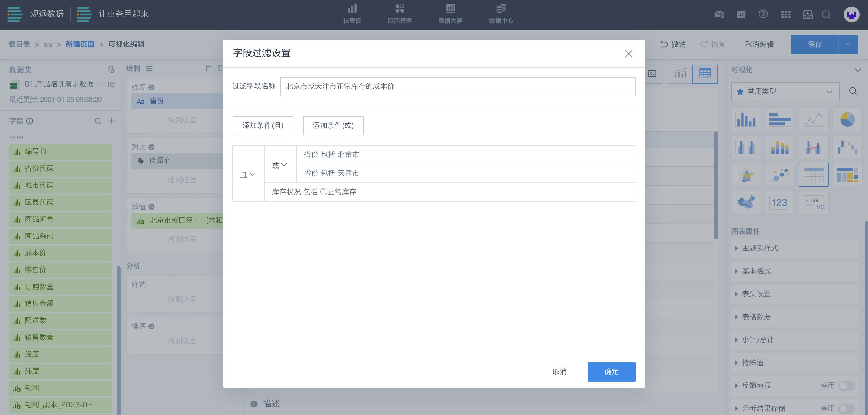Screen dimensions: 868x415
Task: Select the pie chart visualization type
Action: tap(847, 119)
